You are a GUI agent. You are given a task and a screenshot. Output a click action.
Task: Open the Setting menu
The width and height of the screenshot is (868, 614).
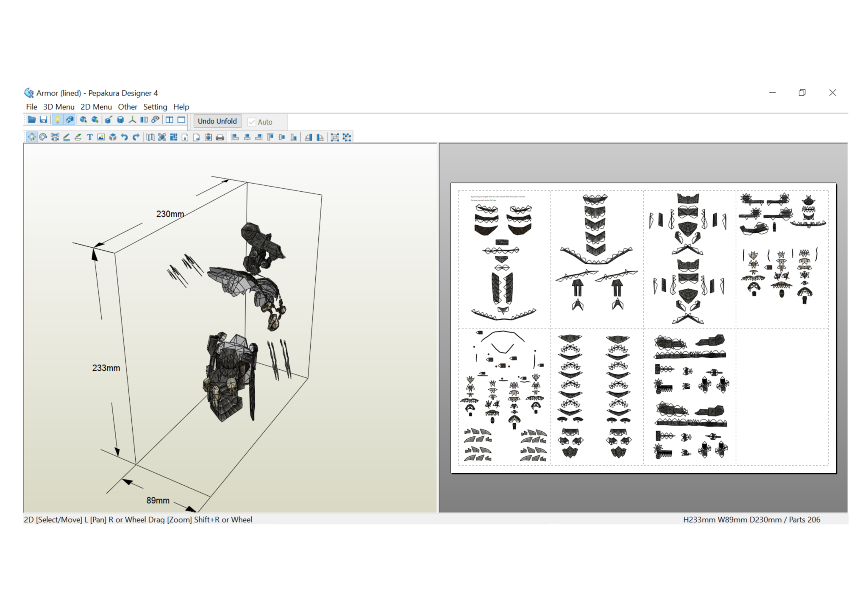(x=155, y=107)
